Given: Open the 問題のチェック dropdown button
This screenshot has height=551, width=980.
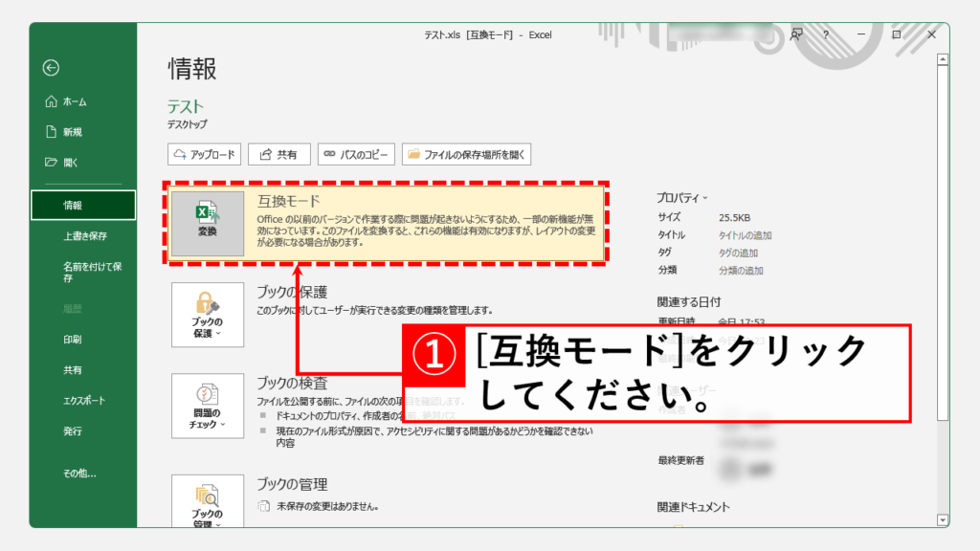Looking at the screenshot, I should click(208, 406).
